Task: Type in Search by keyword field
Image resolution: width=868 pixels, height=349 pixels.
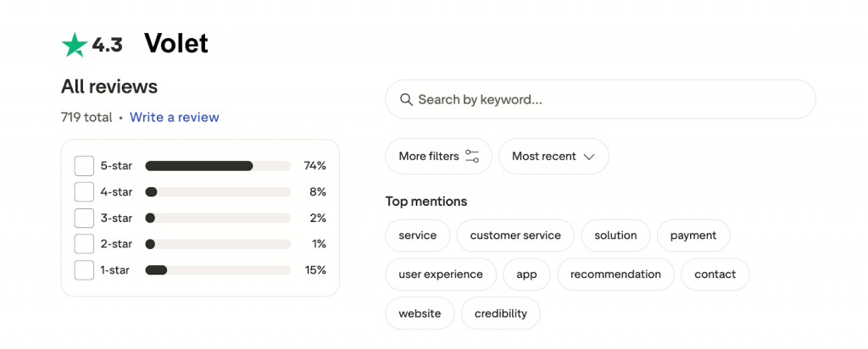Action: point(610,100)
